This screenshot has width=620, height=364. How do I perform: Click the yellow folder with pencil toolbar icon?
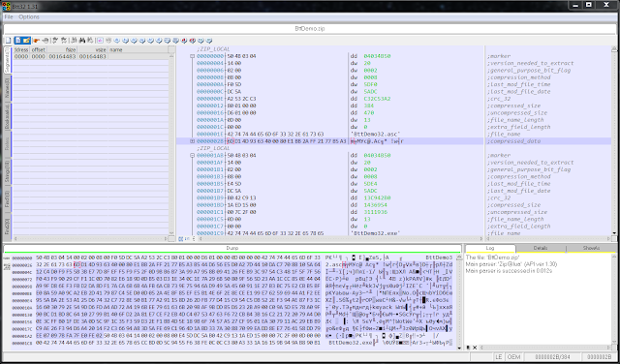(26, 41)
